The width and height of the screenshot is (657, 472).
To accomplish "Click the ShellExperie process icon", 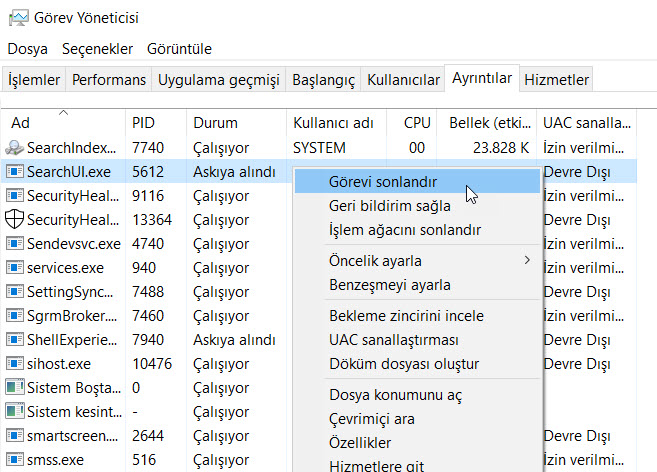I will (x=15, y=340).
